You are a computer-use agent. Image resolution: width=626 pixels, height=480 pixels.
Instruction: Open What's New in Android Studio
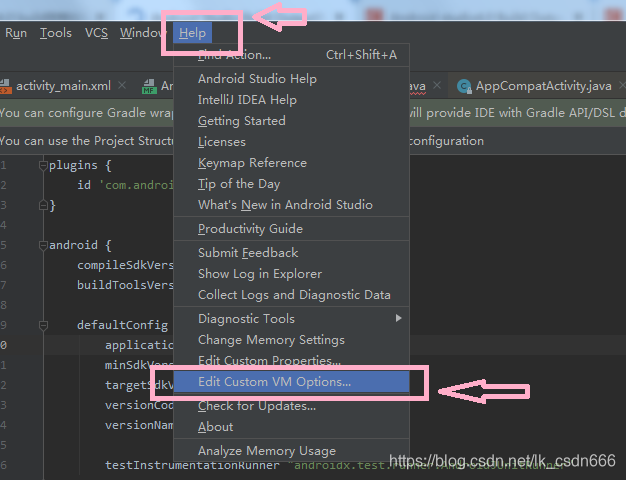(x=291, y=205)
